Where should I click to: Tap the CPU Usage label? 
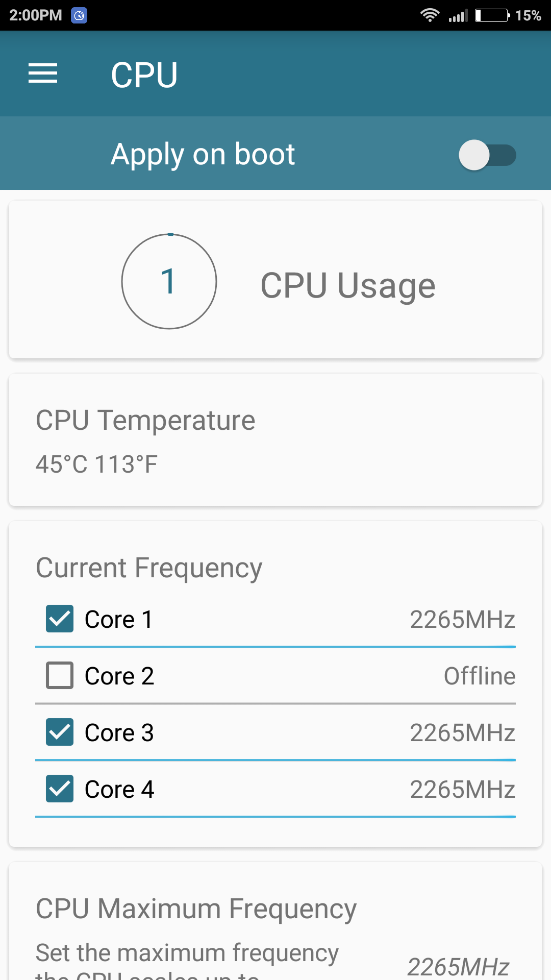click(x=348, y=285)
